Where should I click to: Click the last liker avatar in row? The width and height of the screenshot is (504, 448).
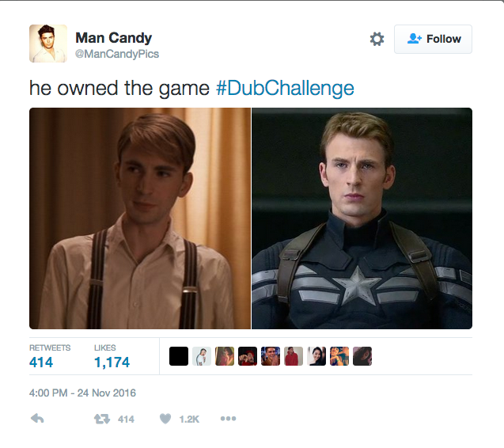[x=362, y=356]
